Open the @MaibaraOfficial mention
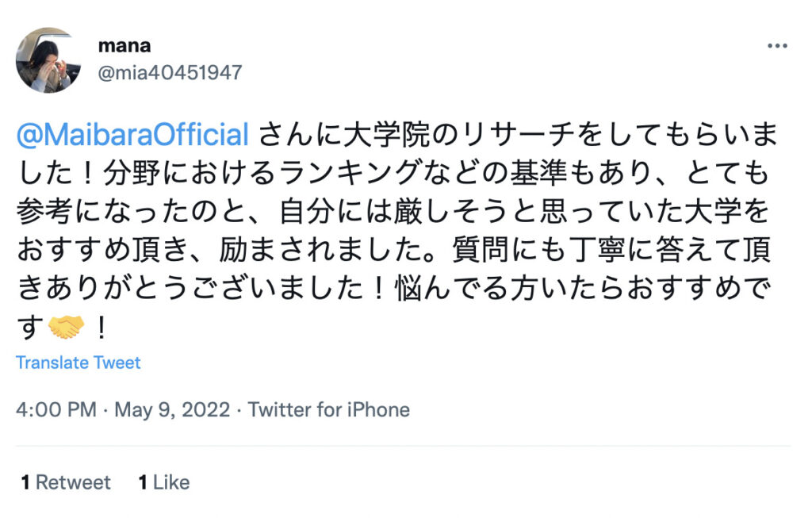This screenshot has width=812, height=518. (132, 135)
